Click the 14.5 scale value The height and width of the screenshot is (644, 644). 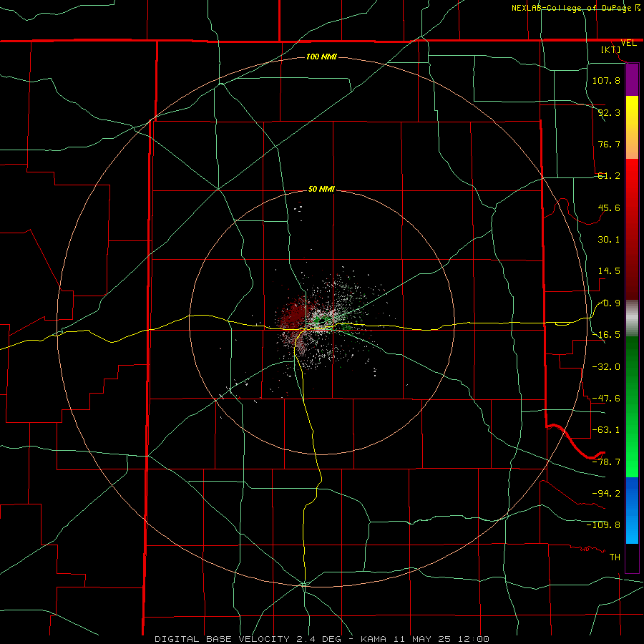point(609,271)
